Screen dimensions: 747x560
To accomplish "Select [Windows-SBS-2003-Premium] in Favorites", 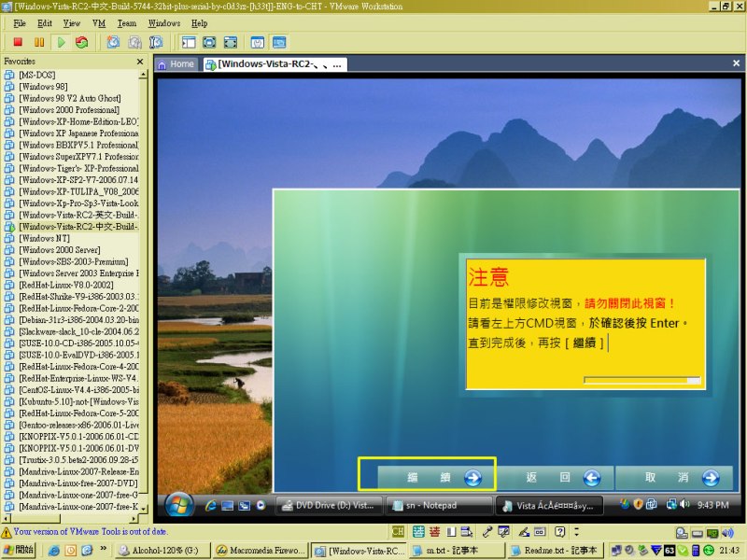I will click(x=74, y=262).
